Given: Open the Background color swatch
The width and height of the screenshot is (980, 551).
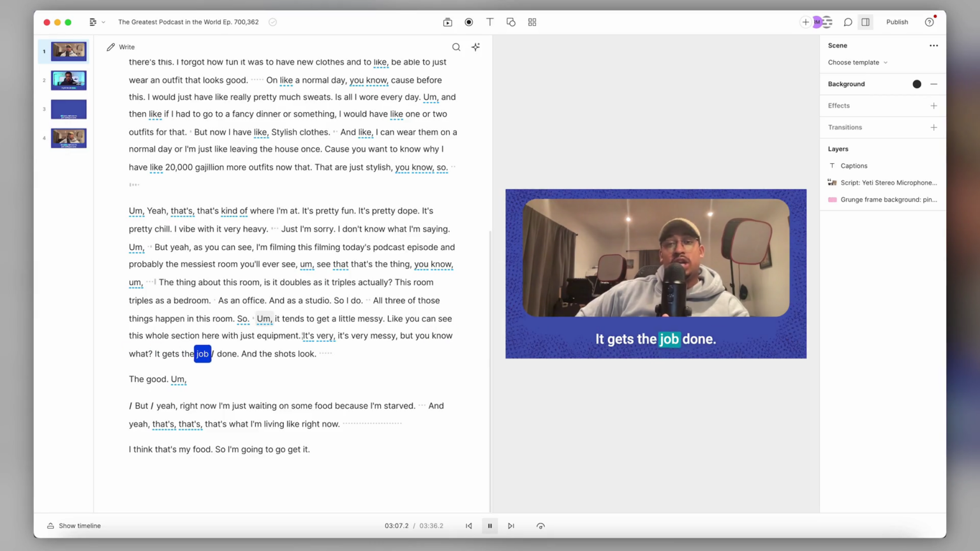Looking at the screenshot, I should (x=917, y=84).
